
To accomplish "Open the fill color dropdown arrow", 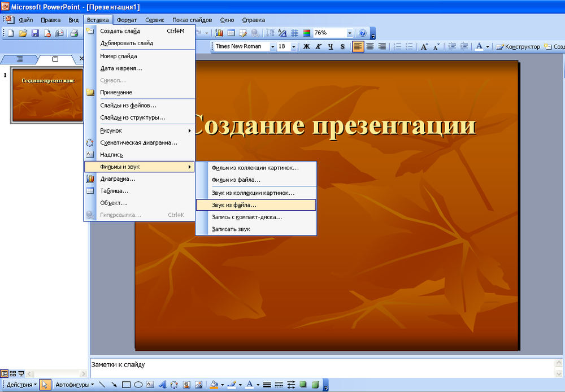I will point(223,385).
